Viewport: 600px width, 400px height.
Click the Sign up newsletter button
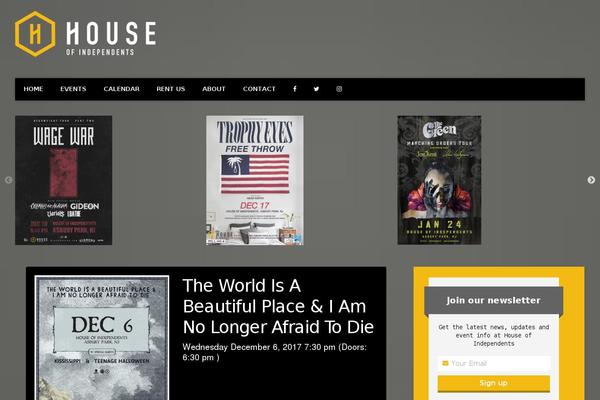click(494, 383)
